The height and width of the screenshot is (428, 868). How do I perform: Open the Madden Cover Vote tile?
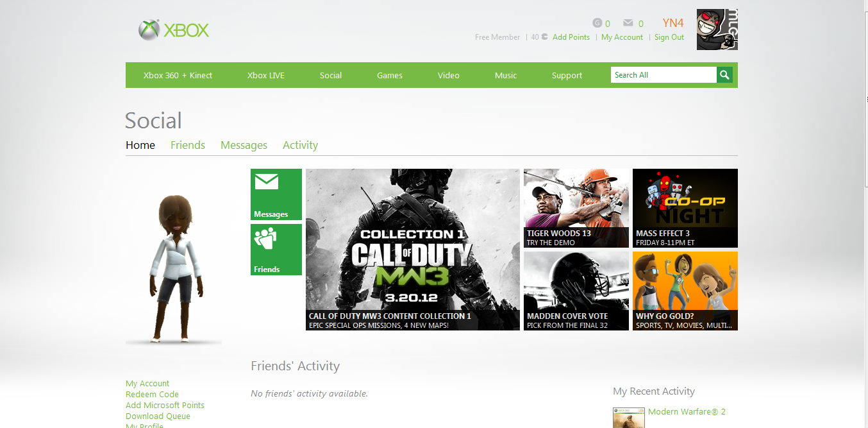pos(576,291)
